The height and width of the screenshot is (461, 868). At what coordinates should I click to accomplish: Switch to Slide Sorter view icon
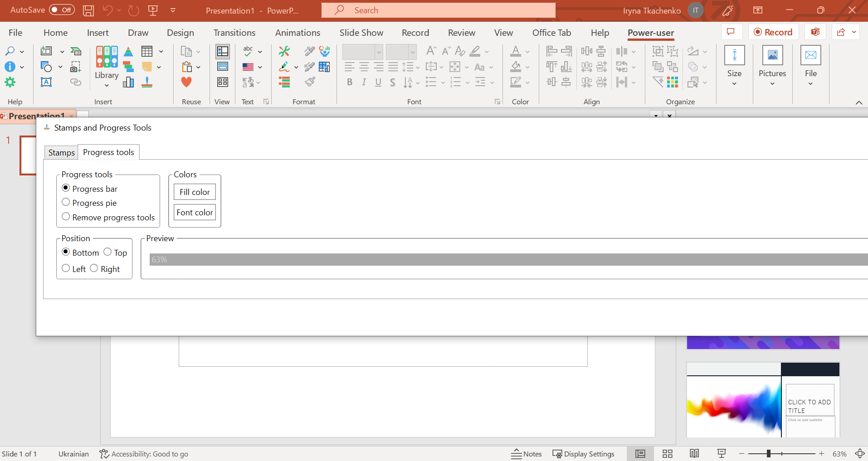(667, 454)
